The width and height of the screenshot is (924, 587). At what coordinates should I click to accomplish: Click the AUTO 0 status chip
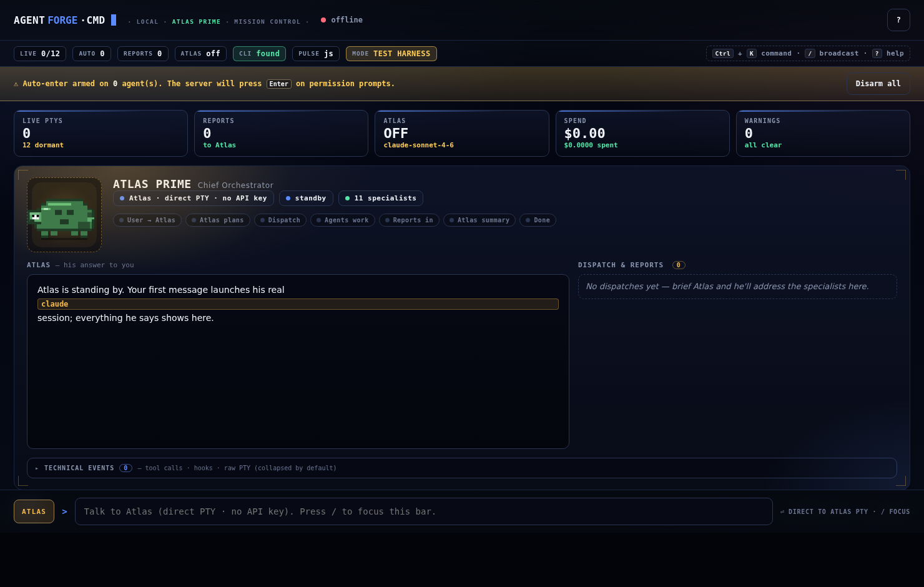tap(92, 54)
